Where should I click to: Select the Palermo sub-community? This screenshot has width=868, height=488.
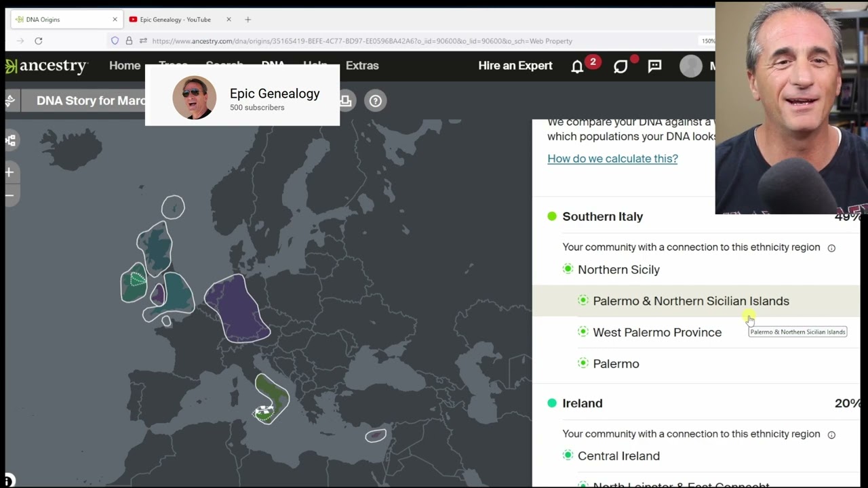point(616,364)
